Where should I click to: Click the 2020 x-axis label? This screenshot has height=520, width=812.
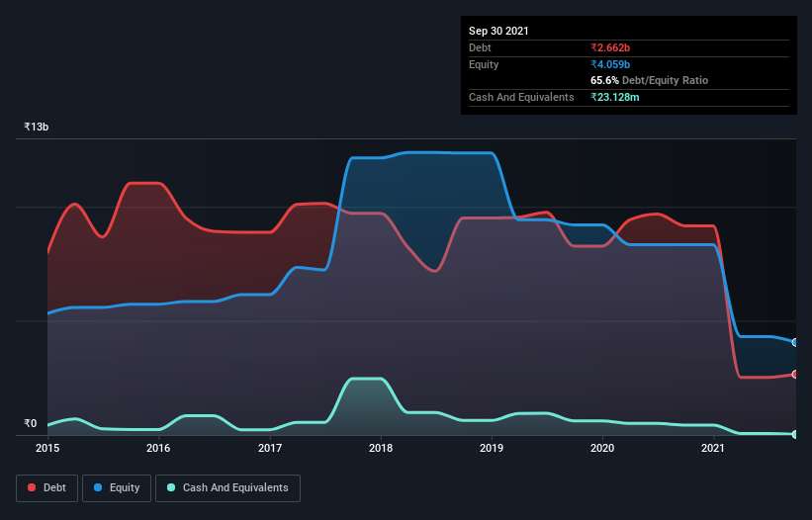coord(602,448)
